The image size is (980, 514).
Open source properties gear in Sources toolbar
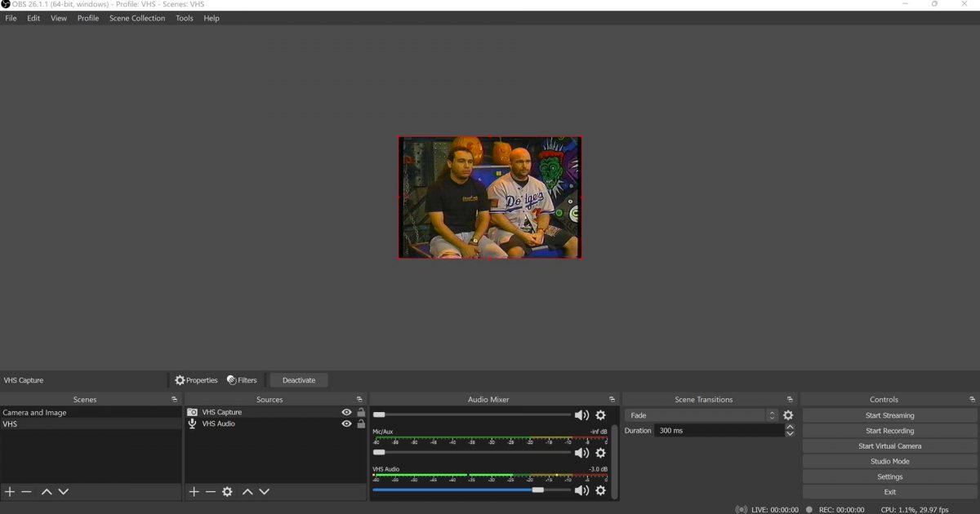[x=227, y=492]
